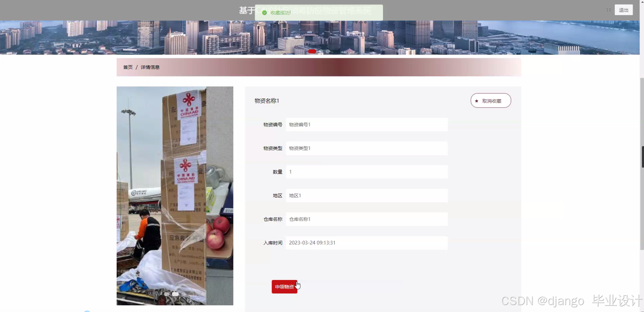Click 详情信息 in the breadcrumb

pos(150,67)
